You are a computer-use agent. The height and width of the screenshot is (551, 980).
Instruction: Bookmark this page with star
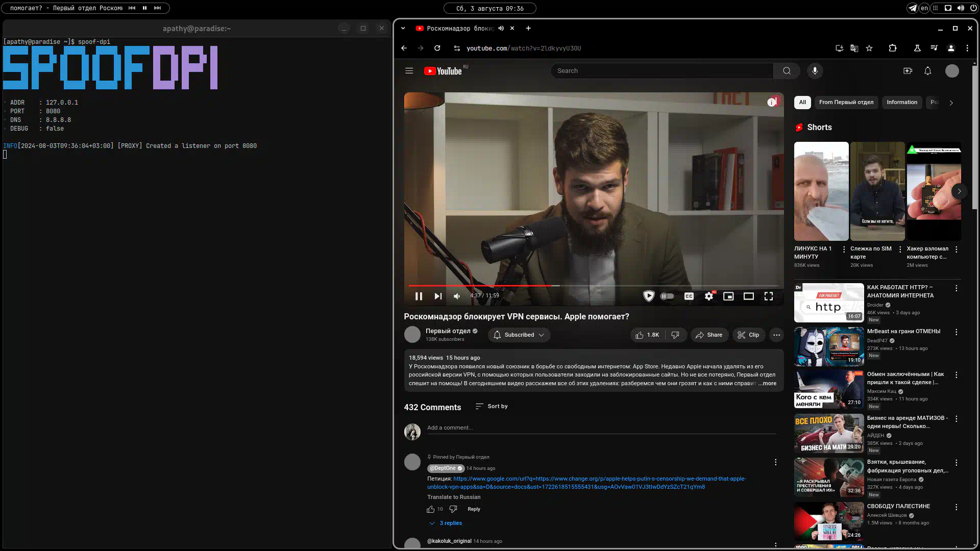[x=869, y=48]
